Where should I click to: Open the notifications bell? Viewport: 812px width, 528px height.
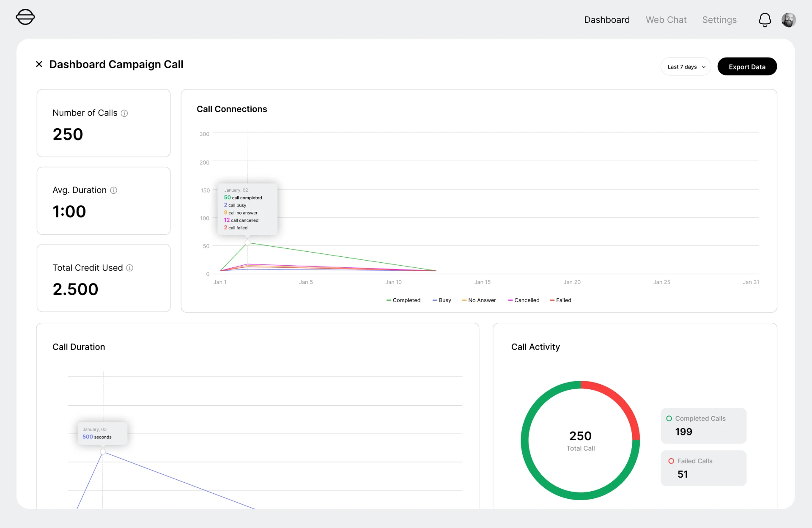point(765,20)
